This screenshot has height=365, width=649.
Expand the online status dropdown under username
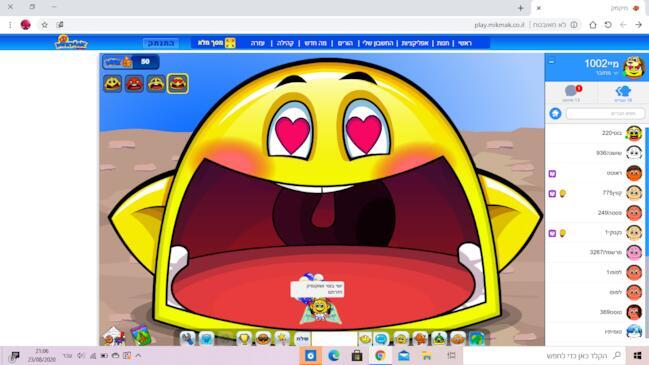point(607,73)
